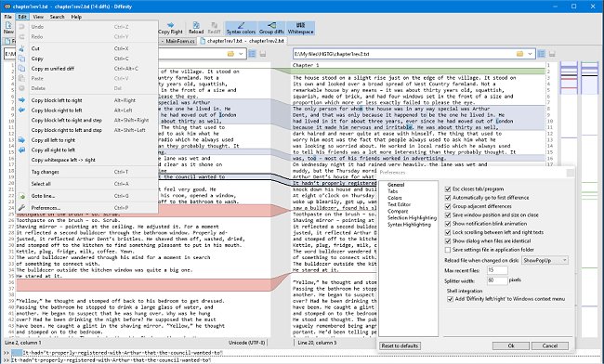
Task: Toggle the Syntax colors toolbar button
Action: click(x=242, y=28)
